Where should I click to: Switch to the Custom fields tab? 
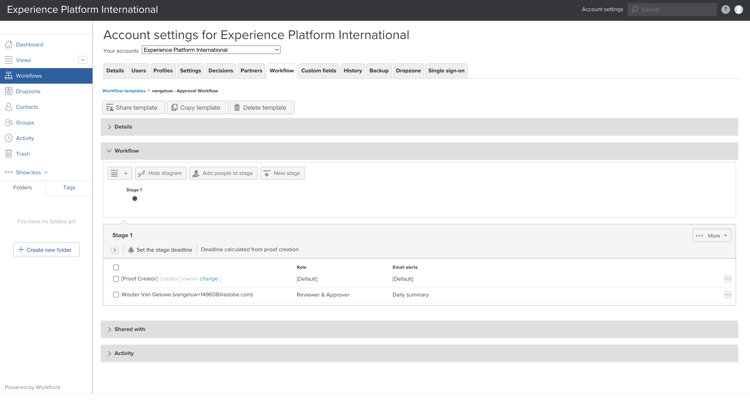pyautogui.click(x=318, y=71)
